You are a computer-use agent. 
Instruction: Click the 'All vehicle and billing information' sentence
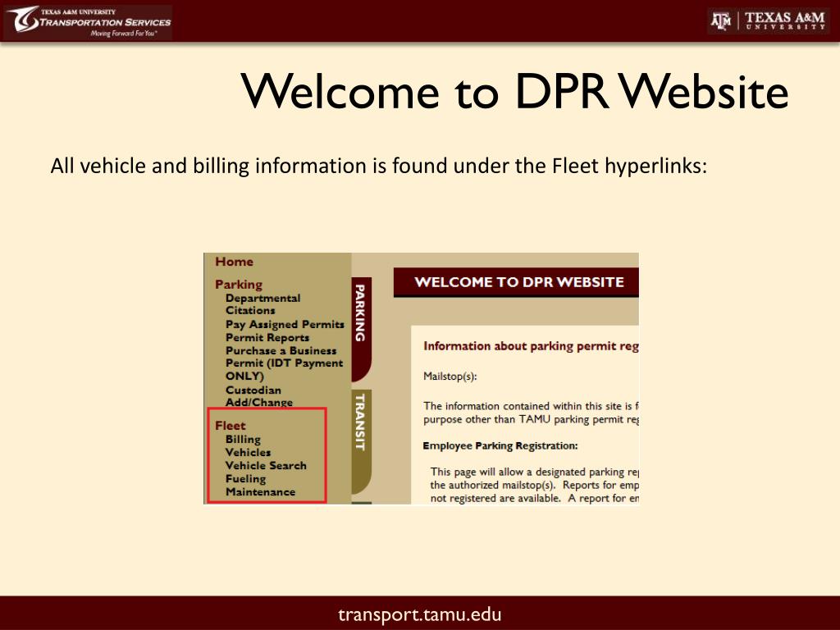tap(379, 166)
